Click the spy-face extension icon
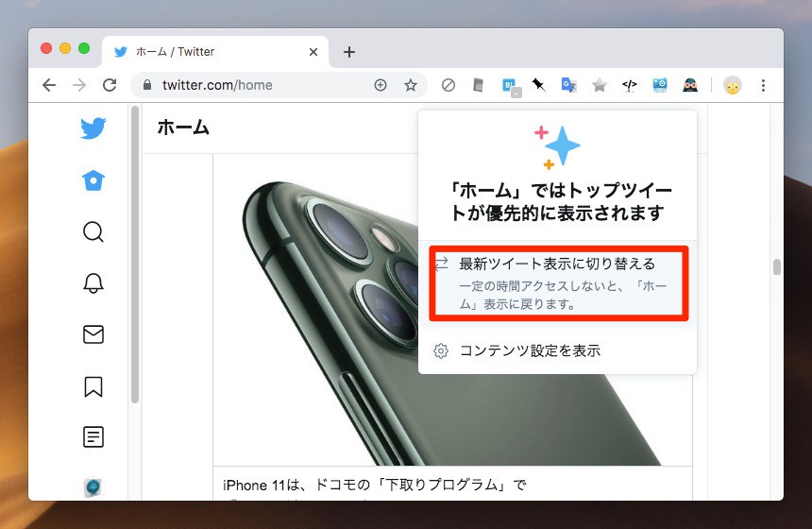 tap(690, 85)
